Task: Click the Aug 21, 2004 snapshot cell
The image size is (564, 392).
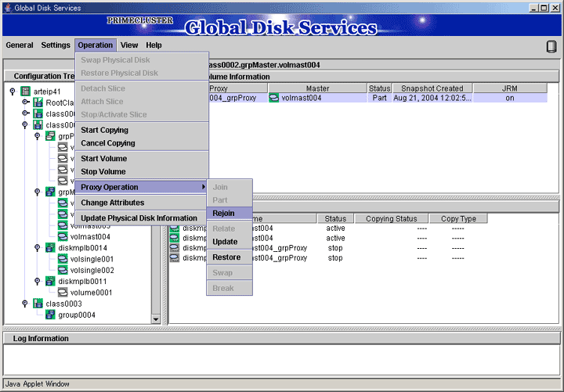Action: [x=432, y=98]
